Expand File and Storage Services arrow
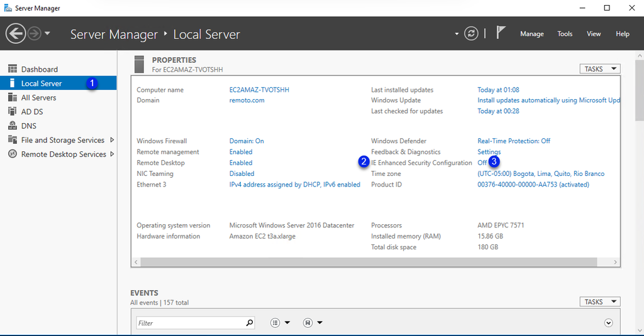 [x=112, y=140]
